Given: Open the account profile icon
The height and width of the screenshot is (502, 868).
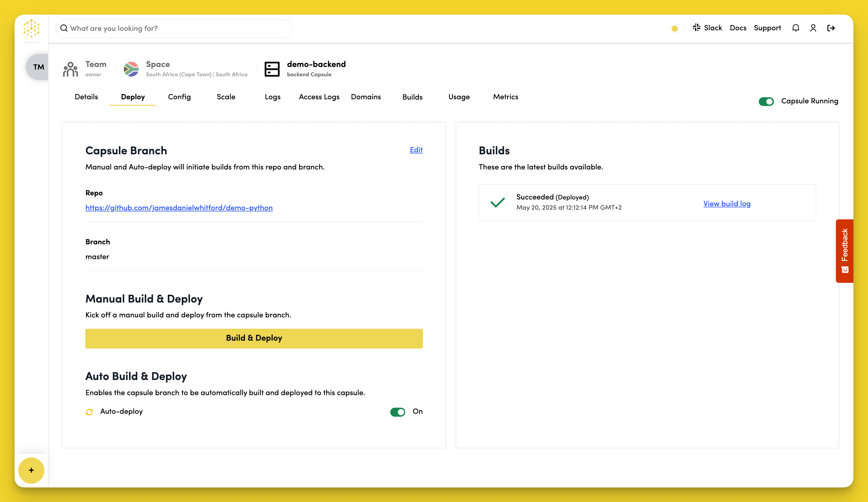Looking at the screenshot, I should click(813, 28).
